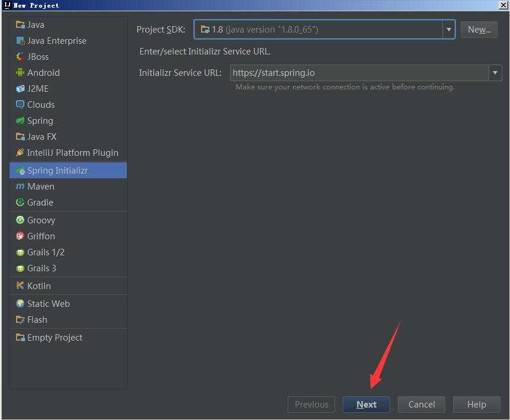Click the SDK folder icon in combo box
The width and height of the screenshot is (510, 420).
click(205, 30)
